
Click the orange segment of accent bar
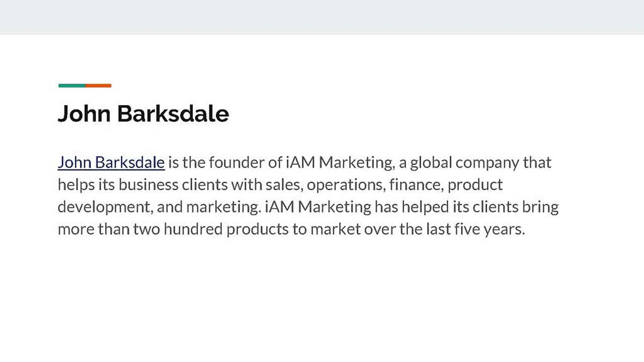pyautogui.click(x=99, y=85)
